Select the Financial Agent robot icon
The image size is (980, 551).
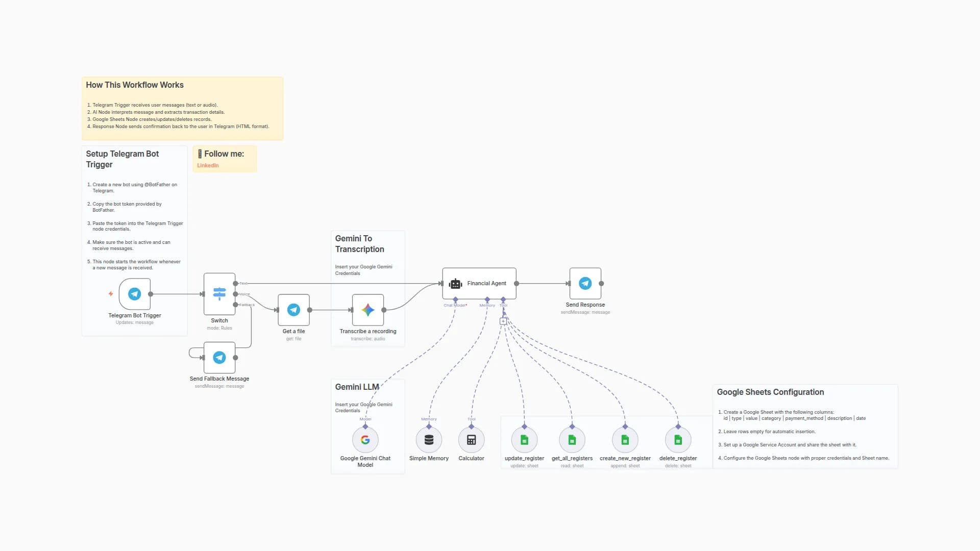455,283
